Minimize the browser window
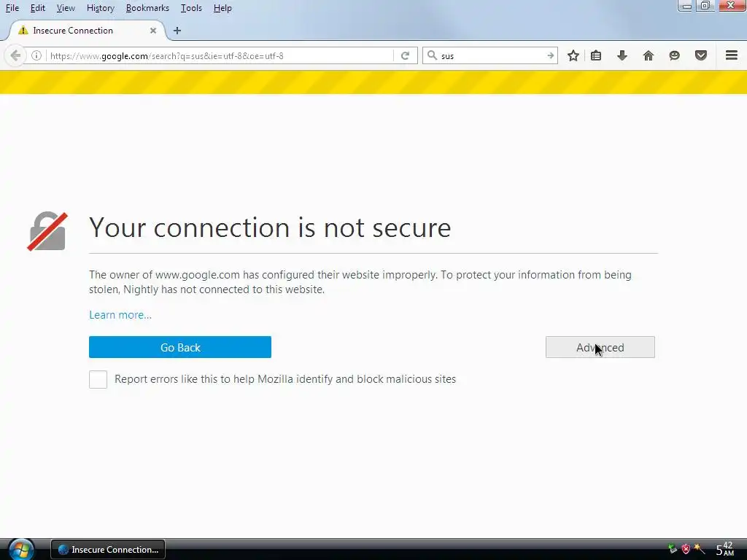Screen dimensions: 747x560 click(684, 6)
